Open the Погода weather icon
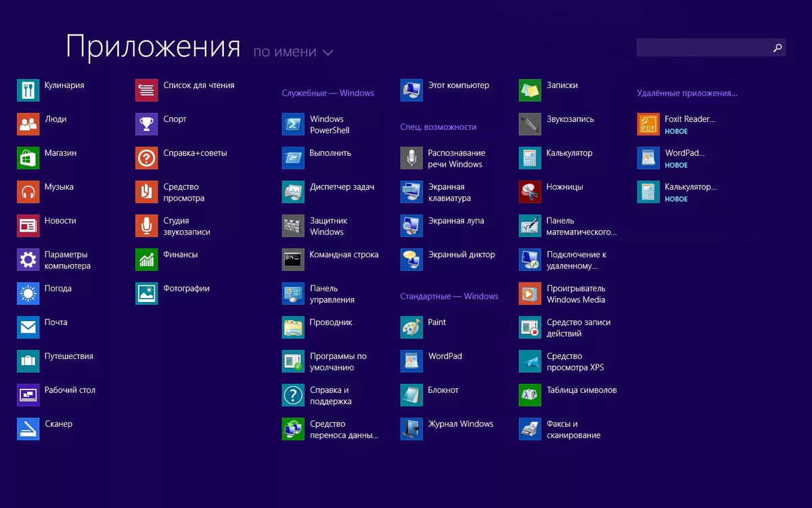 pos(28,293)
